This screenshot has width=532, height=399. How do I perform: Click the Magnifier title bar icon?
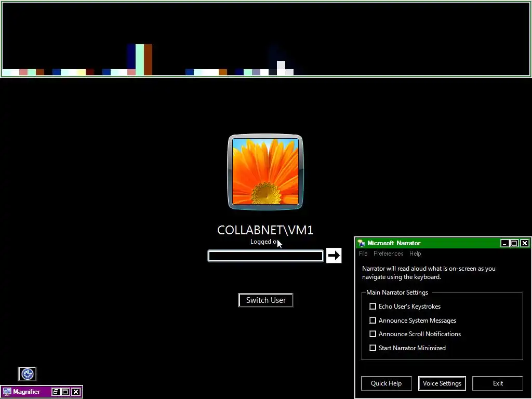7,392
